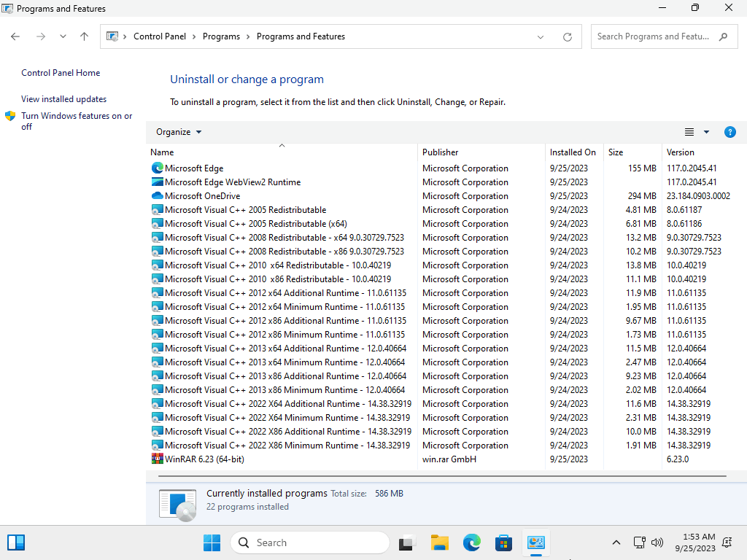
Task: Expand the address bar history dropdown
Action: coord(541,36)
